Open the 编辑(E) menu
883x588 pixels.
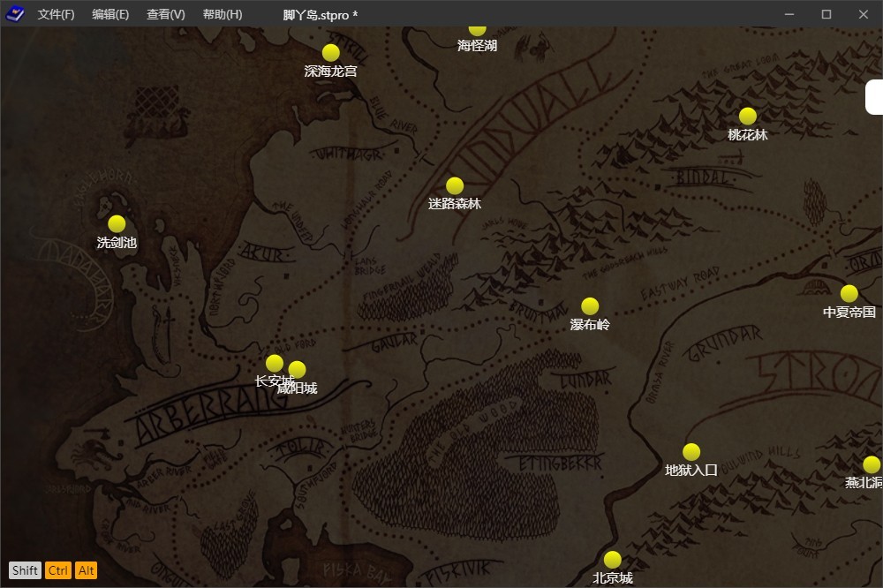pyautogui.click(x=110, y=15)
